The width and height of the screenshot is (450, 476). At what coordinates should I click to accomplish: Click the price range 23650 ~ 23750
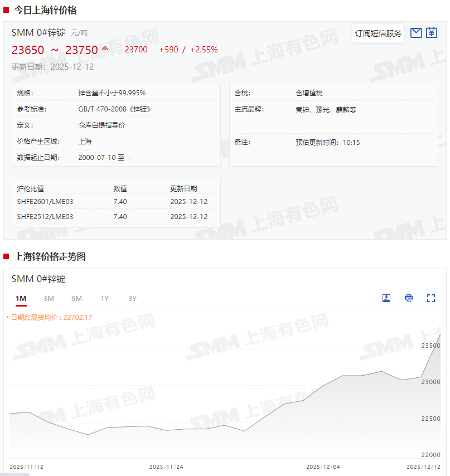pos(55,50)
